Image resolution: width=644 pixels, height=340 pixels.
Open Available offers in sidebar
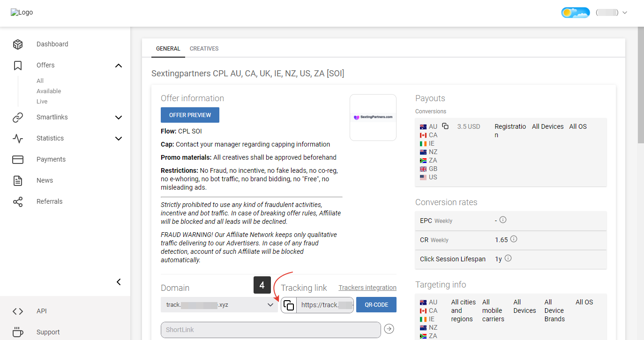49,91
